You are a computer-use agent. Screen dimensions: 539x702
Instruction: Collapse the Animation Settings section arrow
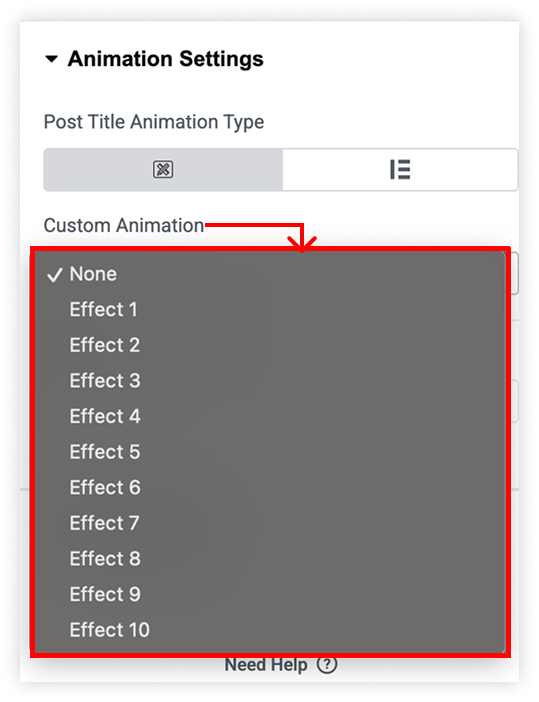[x=51, y=59]
